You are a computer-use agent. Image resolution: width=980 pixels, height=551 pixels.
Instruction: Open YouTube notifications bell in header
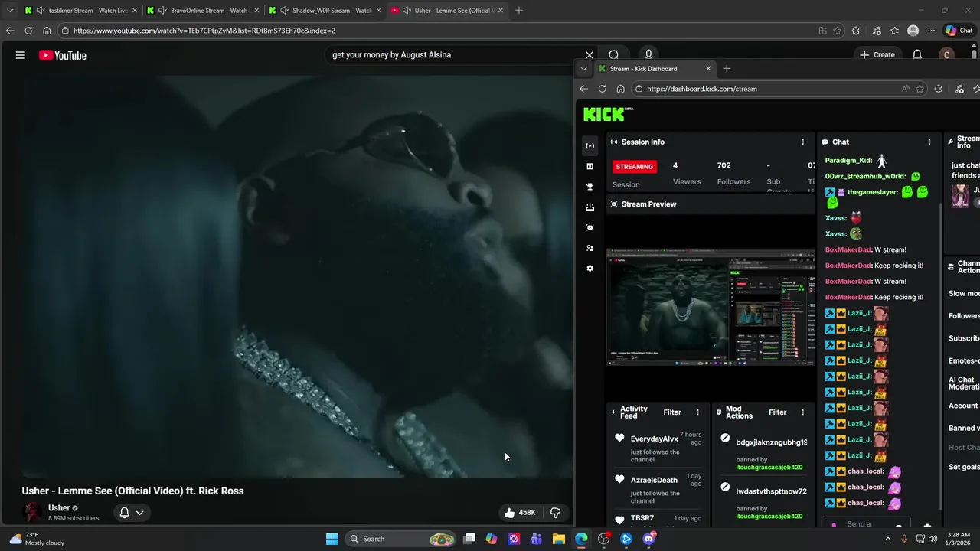pos(917,55)
